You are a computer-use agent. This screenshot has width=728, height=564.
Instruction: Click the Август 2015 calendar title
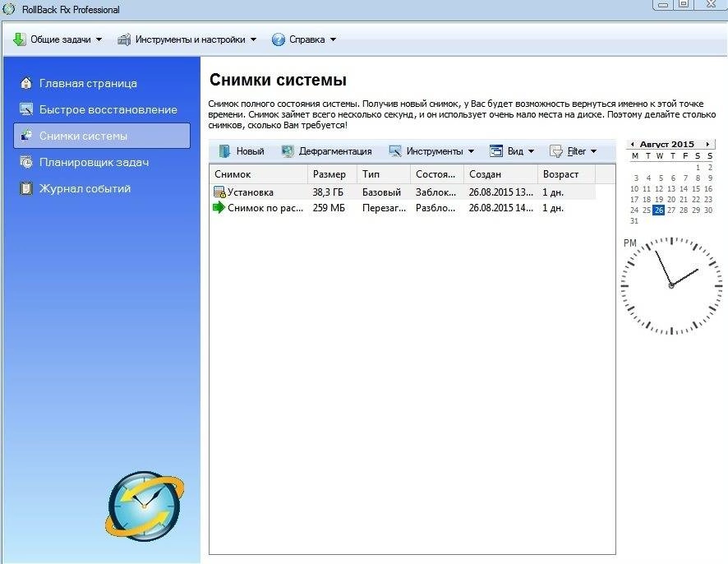666,145
